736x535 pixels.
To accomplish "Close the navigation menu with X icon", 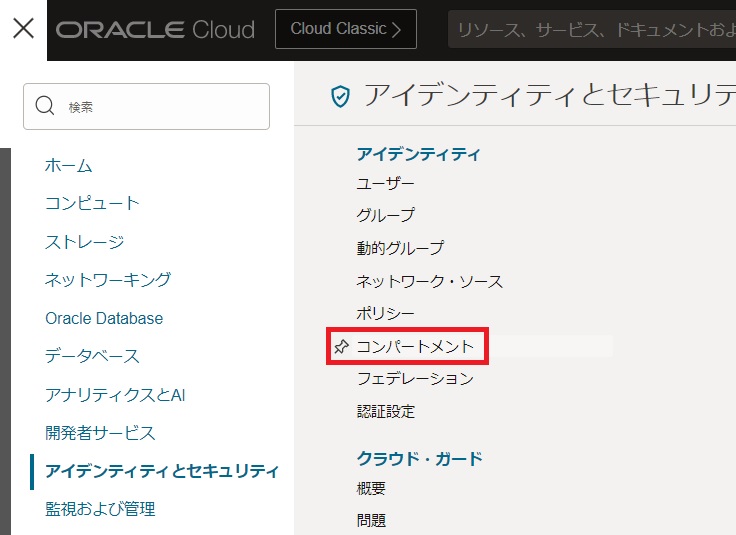I will tap(23, 29).
